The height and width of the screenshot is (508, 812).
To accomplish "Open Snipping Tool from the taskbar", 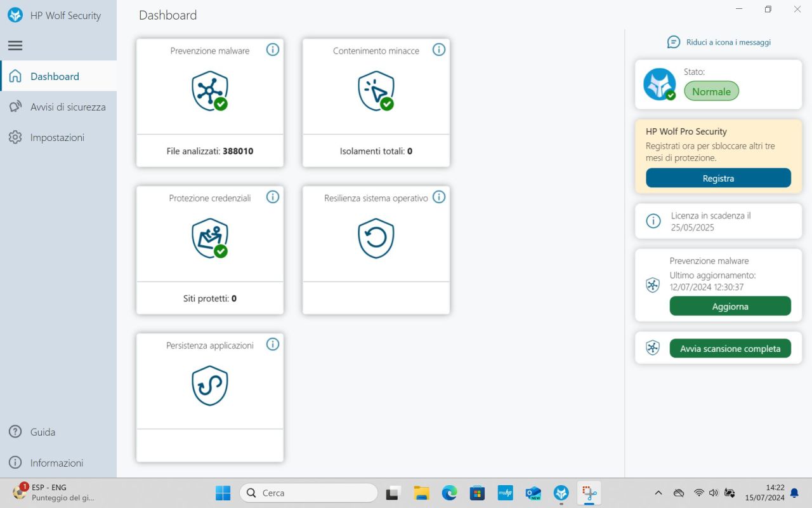I will (589, 493).
